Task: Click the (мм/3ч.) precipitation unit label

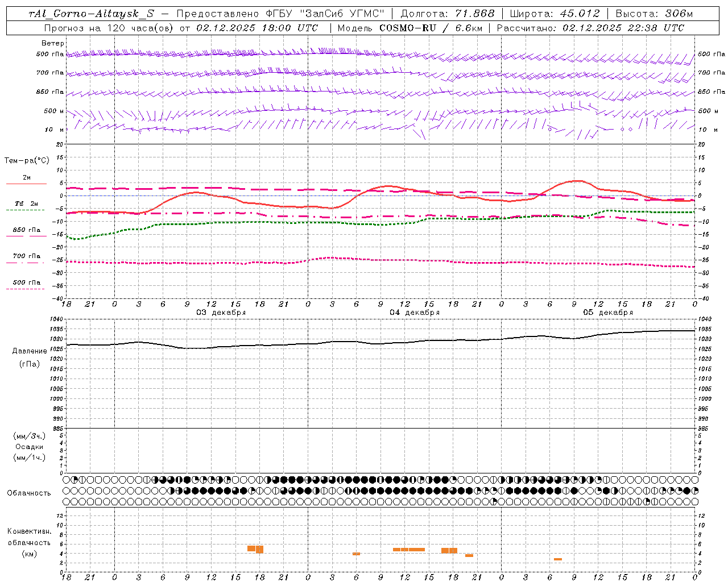Action: pos(30,436)
